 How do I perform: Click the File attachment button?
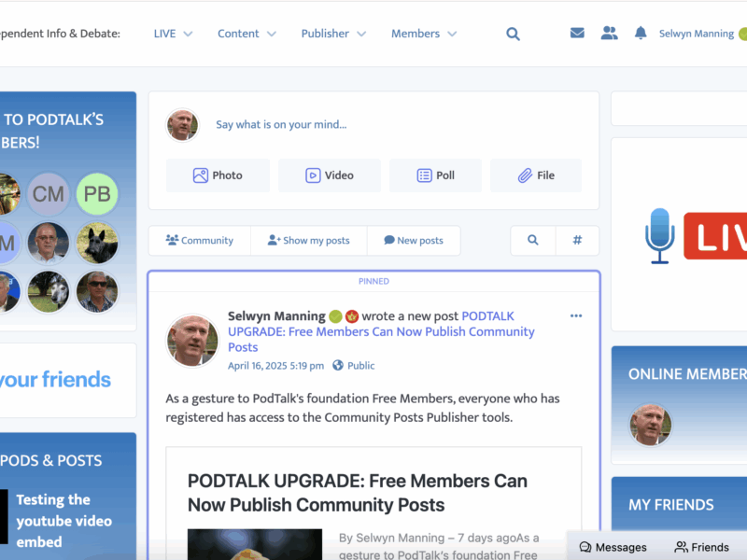tap(536, 175)
